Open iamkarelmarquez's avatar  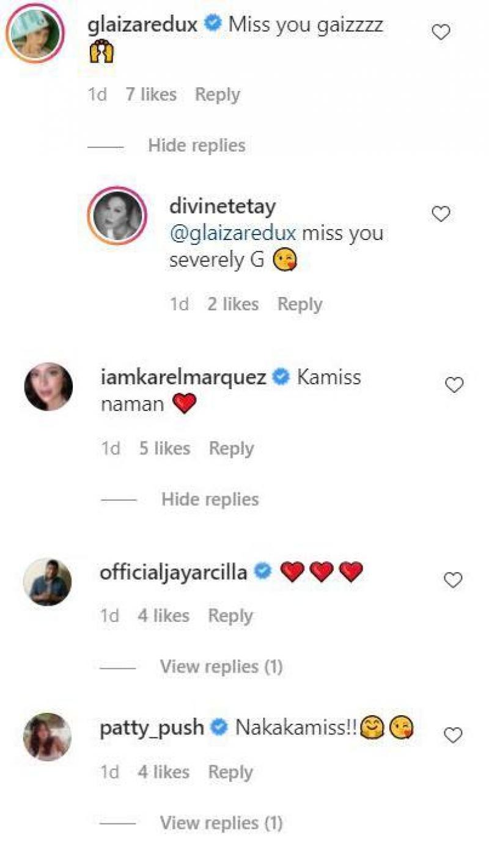(48, 387)
